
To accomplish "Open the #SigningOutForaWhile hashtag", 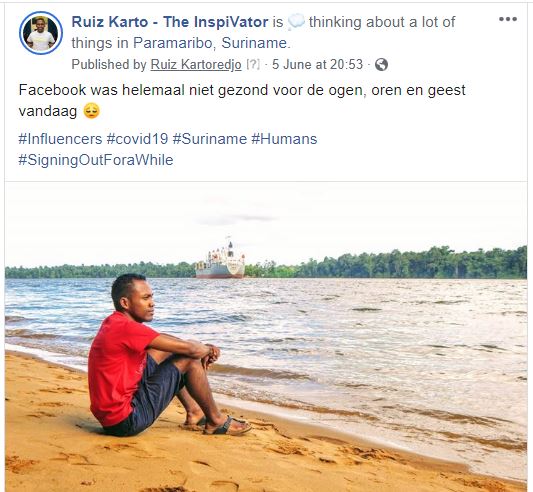I will coord(96,160).
